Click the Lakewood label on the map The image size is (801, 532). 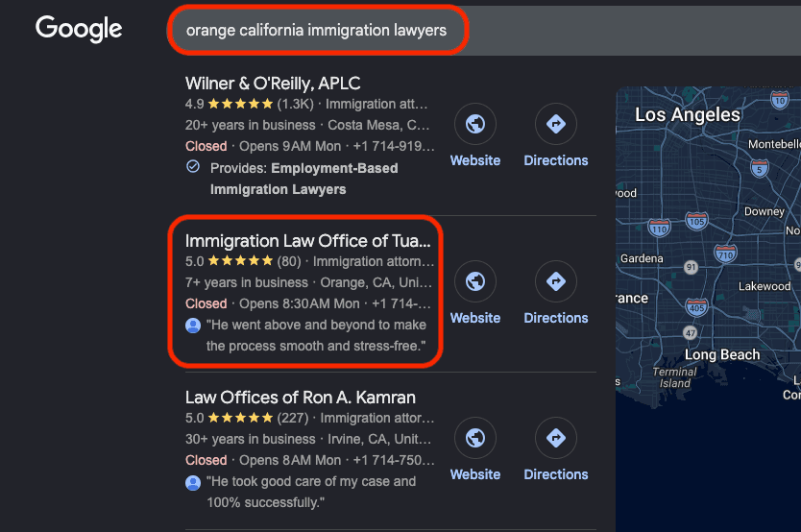(x=765, y=286)
